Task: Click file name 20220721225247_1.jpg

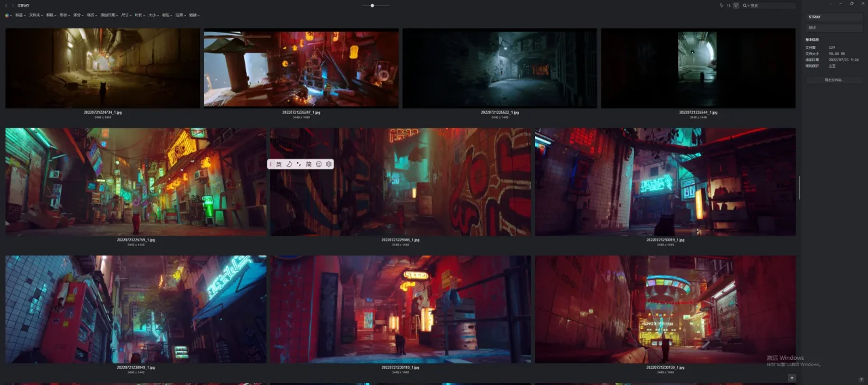Action: tap(301, 113)
